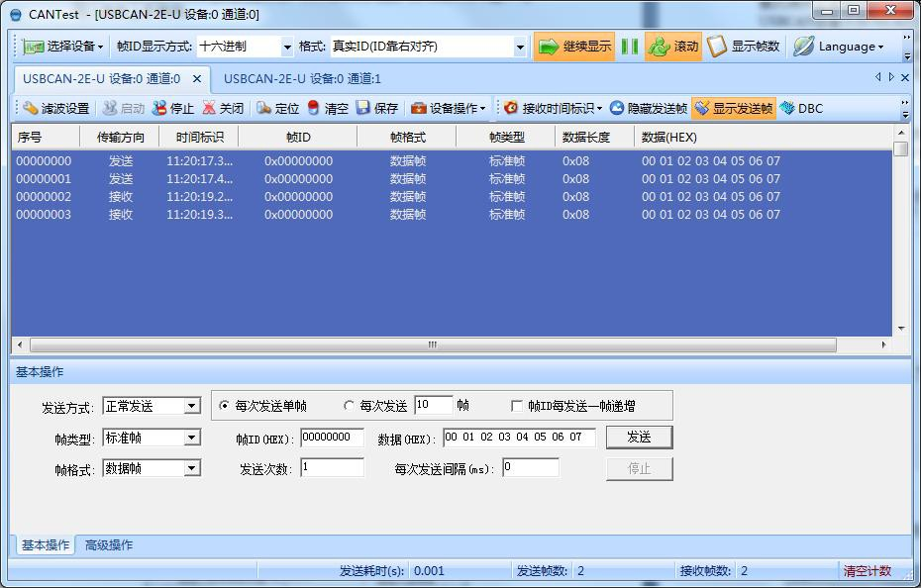921x588 pixels.
Task: Select the 每次发送 multi-frame radio button
Action: tap(349, 406)
